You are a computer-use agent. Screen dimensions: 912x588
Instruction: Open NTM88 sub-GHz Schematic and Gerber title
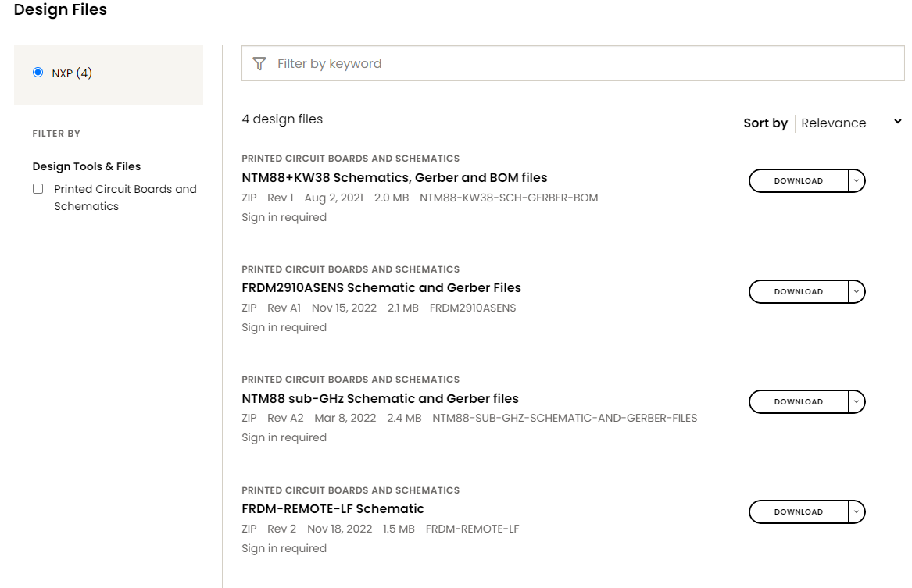(380, 398)
